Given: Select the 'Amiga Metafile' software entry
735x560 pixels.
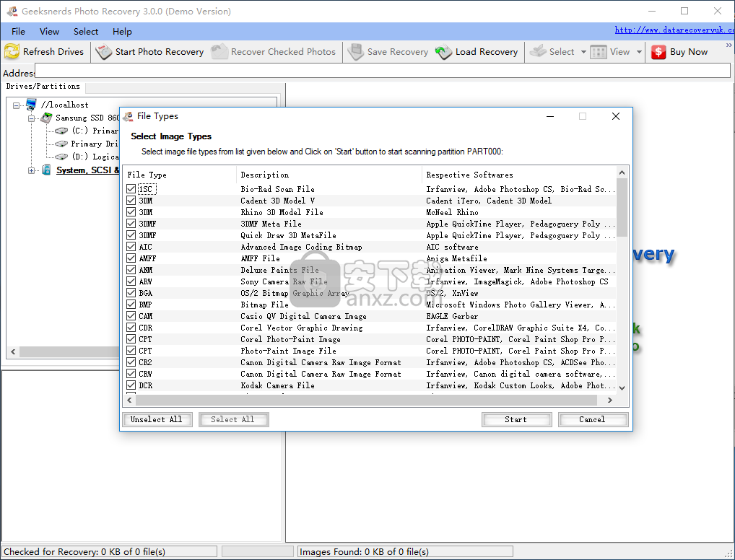Looking at the screenshot, I should coord(456,258).
